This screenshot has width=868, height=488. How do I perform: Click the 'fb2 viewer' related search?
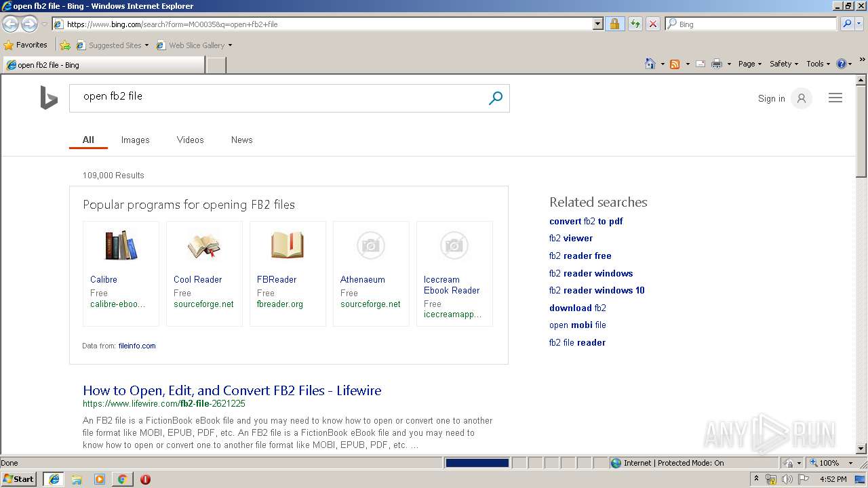click(x=571, y=238)
